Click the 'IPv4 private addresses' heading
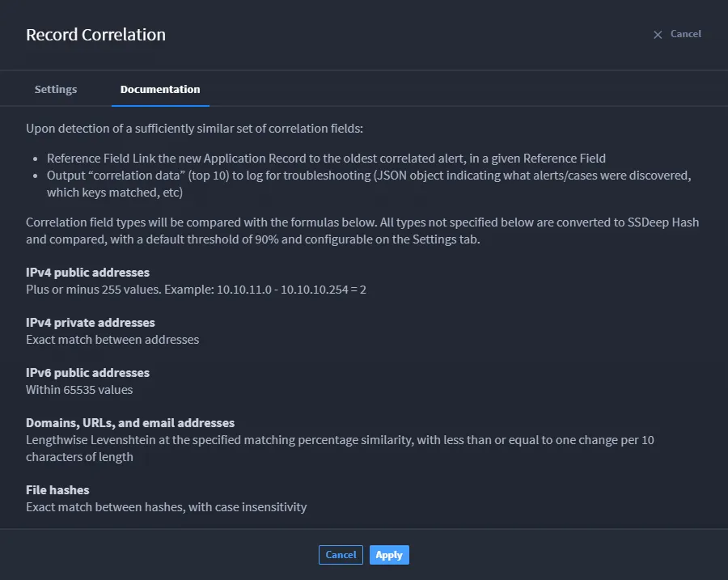The width and height of the screenshot is (728, 580). [x=91, y=322]
